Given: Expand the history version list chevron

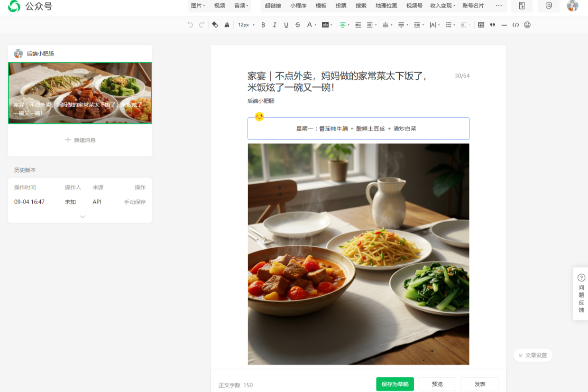Looking at the screenshot, I should pyautogui.click(x=83, y=216).
